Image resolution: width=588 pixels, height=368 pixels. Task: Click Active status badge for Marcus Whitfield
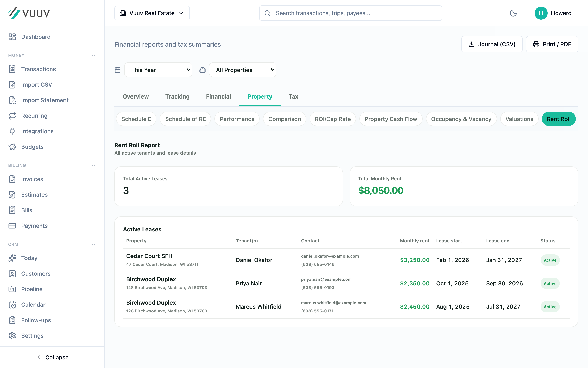click(x=550, y=307)
